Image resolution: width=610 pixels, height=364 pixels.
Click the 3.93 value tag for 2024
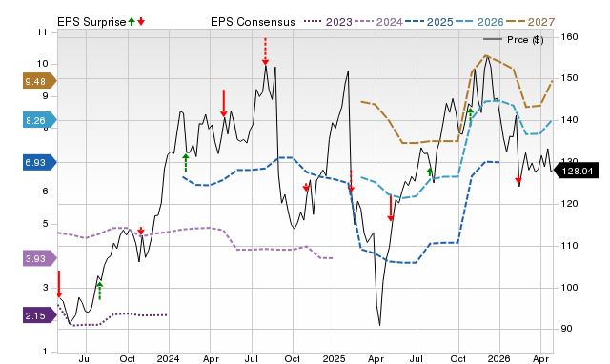point(40,258)
